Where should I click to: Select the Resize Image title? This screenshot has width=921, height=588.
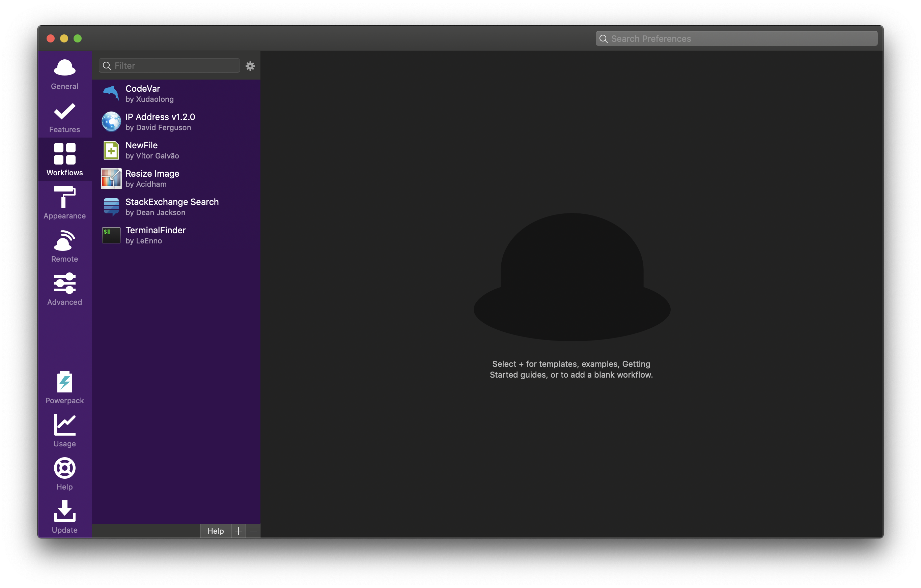[x=152, y=174]
